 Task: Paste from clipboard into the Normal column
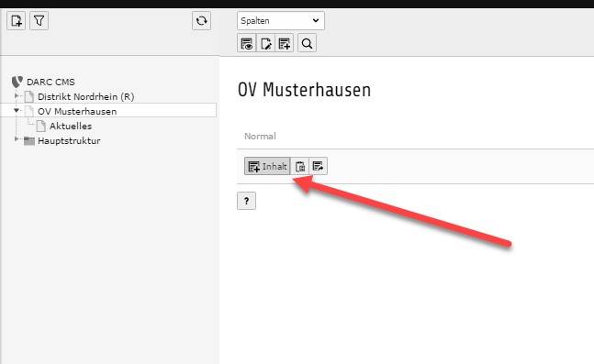(x=300, y=166)
